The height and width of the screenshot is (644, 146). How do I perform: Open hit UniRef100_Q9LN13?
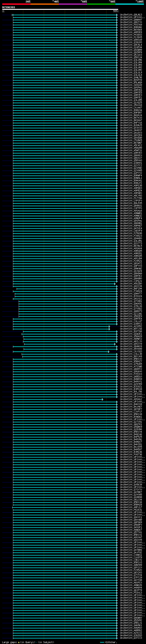click(131, 15)
